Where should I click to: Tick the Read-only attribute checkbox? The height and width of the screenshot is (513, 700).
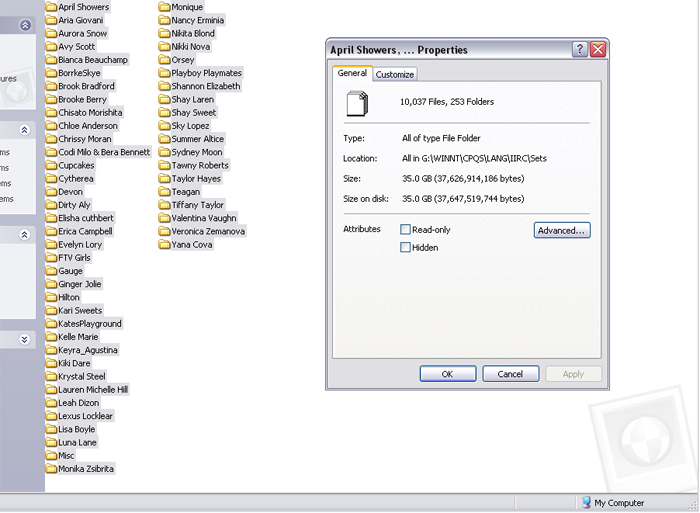coord(405,229)
